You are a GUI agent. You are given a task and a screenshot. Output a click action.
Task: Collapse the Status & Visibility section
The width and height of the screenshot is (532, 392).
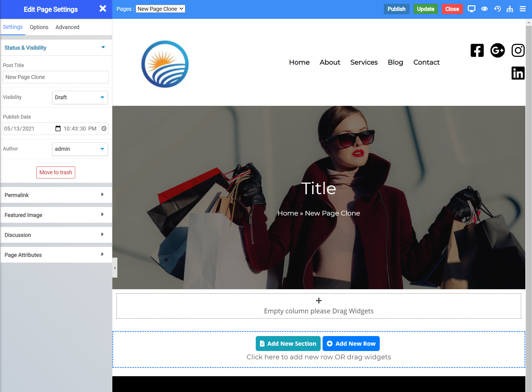[103, 47]
